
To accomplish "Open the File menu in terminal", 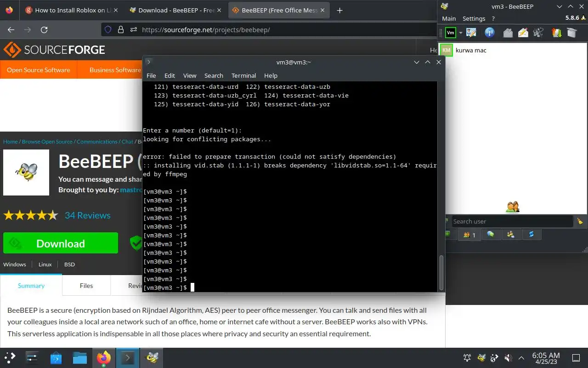I will [x=151, y=75].
